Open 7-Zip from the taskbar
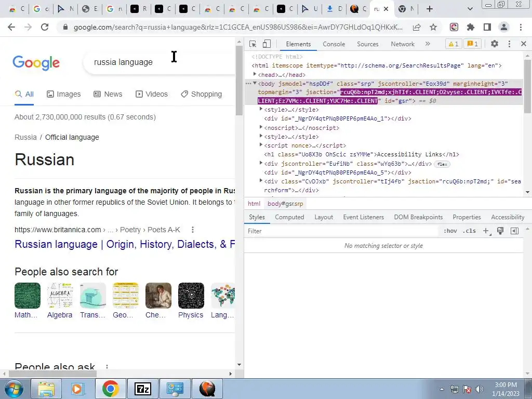Image resolution: width=532 pixels, height=399 pixels. click(143, 389)
